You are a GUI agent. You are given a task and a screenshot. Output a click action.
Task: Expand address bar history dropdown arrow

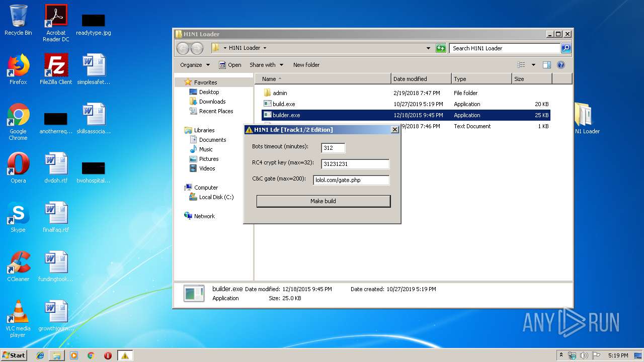[428, 48]
